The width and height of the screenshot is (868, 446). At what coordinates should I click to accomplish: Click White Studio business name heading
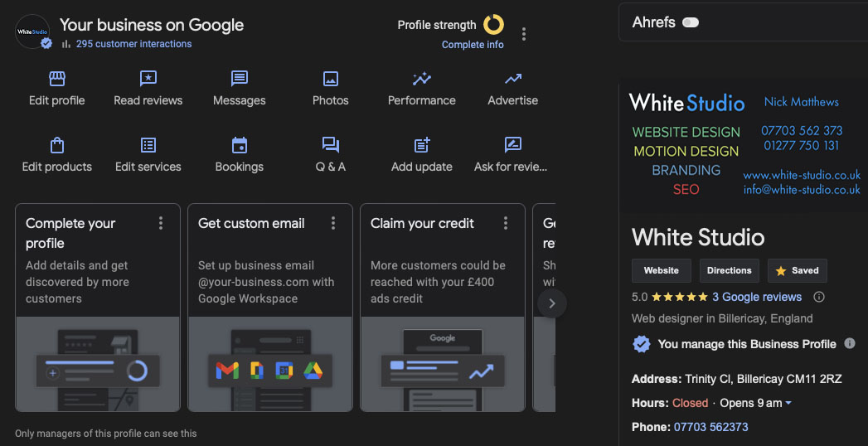point(698,237)
